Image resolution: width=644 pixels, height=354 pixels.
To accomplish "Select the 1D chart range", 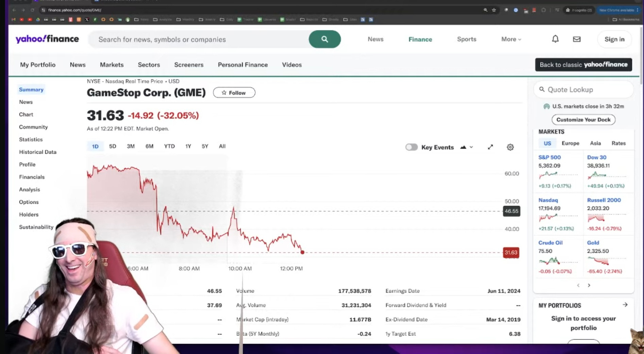I will (x=95, y=146).
